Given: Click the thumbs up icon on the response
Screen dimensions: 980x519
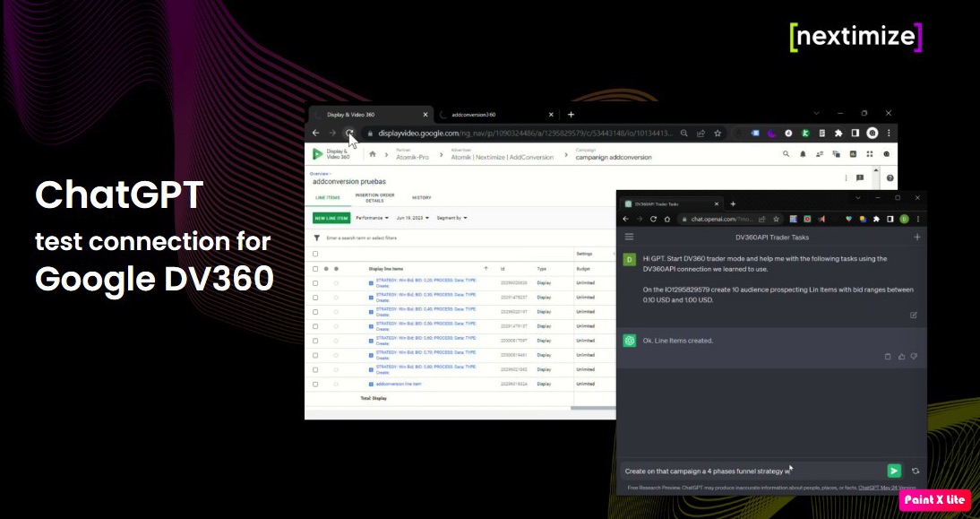Looking at the screenshot, I should click(x=901, y=356).
